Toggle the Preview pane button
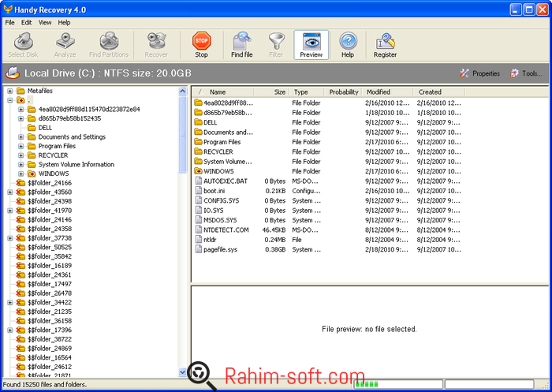This screenshot has height=392, width=552. 311,45
